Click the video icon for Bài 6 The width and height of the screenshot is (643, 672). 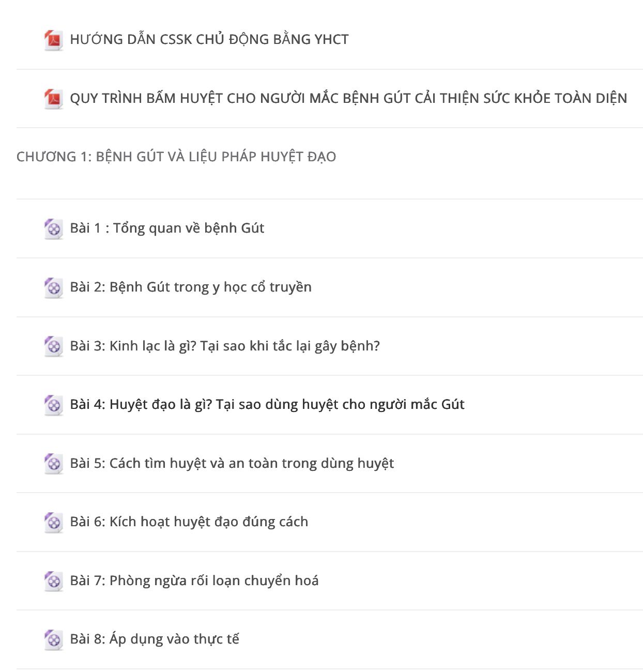pos(53,522)
